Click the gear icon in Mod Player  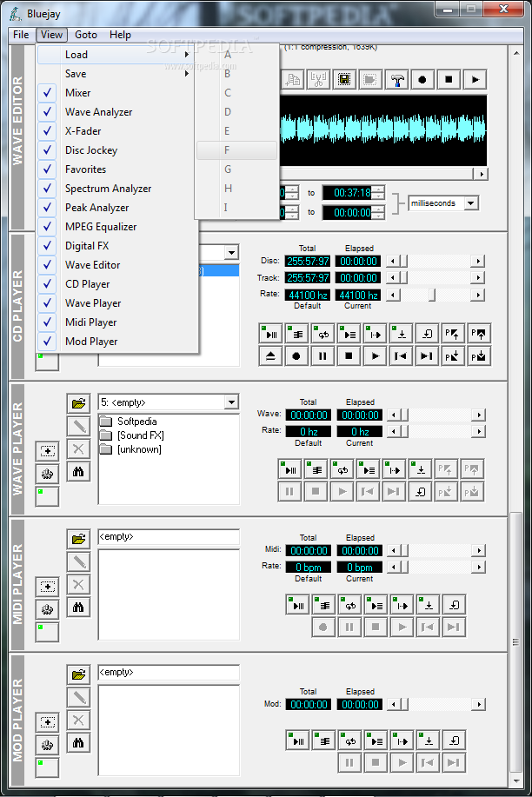click(47, 745)
